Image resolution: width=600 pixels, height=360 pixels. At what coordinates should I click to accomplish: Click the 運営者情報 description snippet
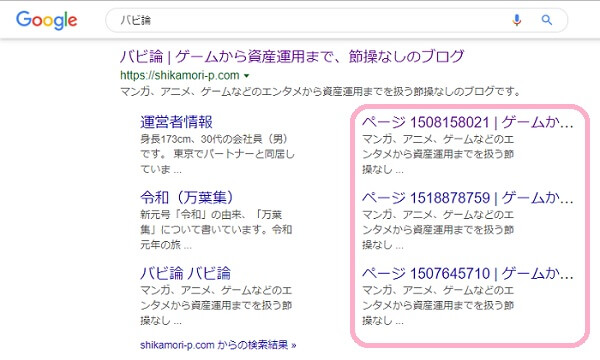coord(217,154)
